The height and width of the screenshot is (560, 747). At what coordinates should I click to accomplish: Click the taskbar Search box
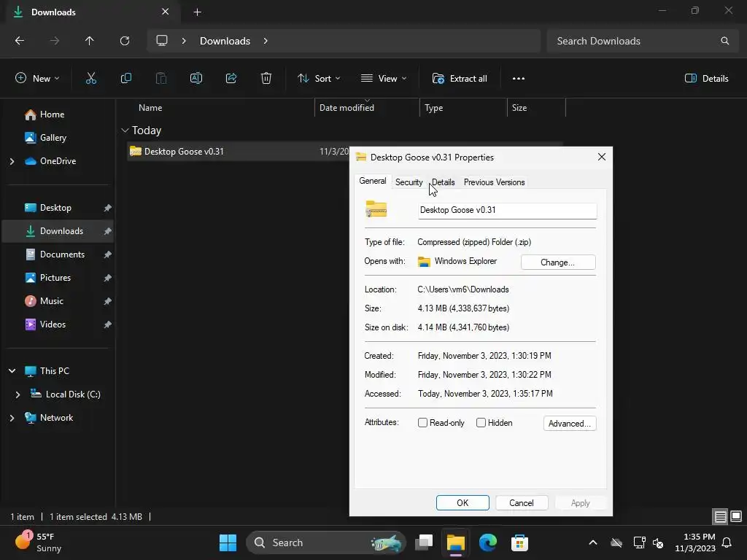click(x=326, y=542)
